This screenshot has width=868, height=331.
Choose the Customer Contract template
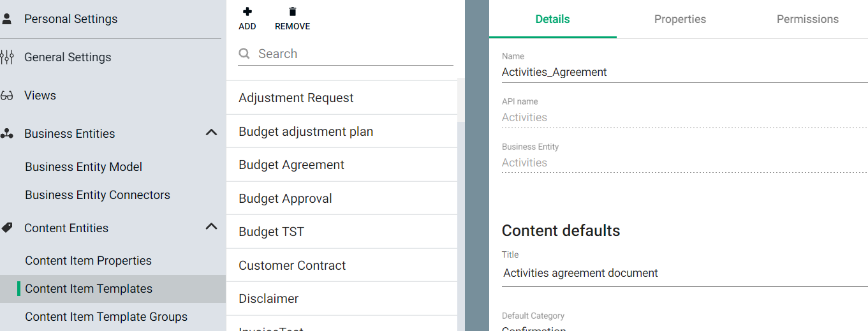coord(292,265)
